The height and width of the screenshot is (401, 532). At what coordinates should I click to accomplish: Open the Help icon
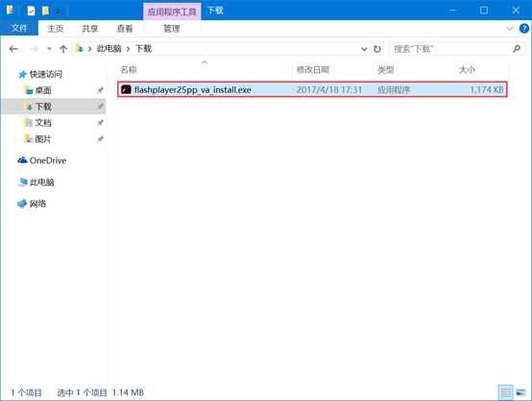point(524,29)
